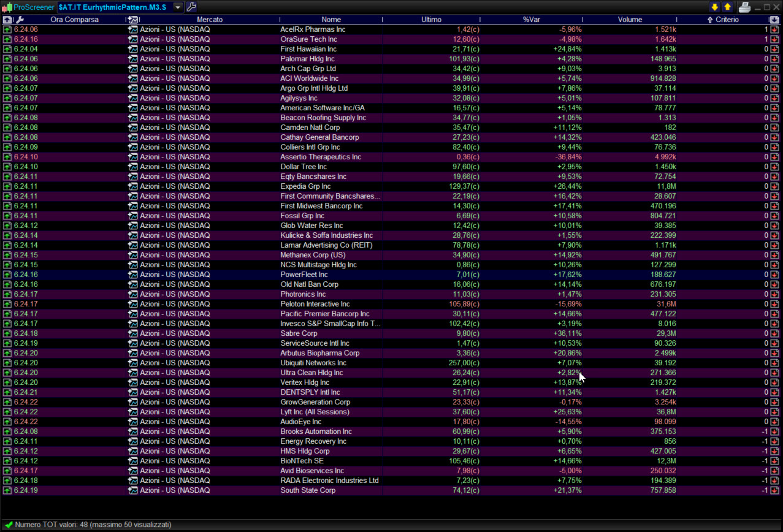Click red export icon for ACI Worldwide Inc

(775, 78)
